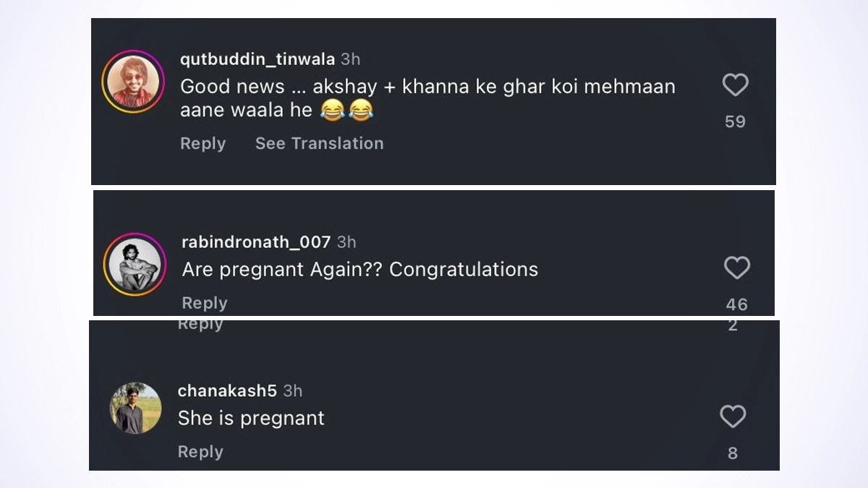Select the "She is pregnant" comment text
The height and width of the screenshot is (488, 868).
point(251,419)
